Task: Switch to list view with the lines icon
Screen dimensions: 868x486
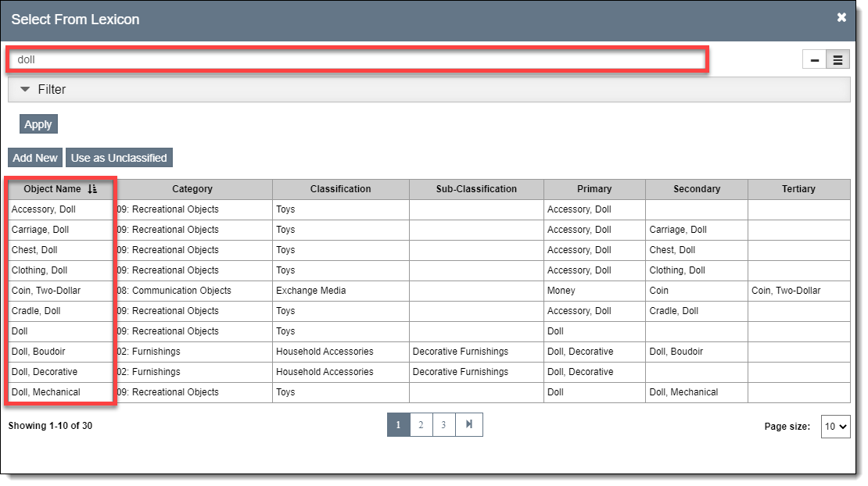Action: coord(838,59)
